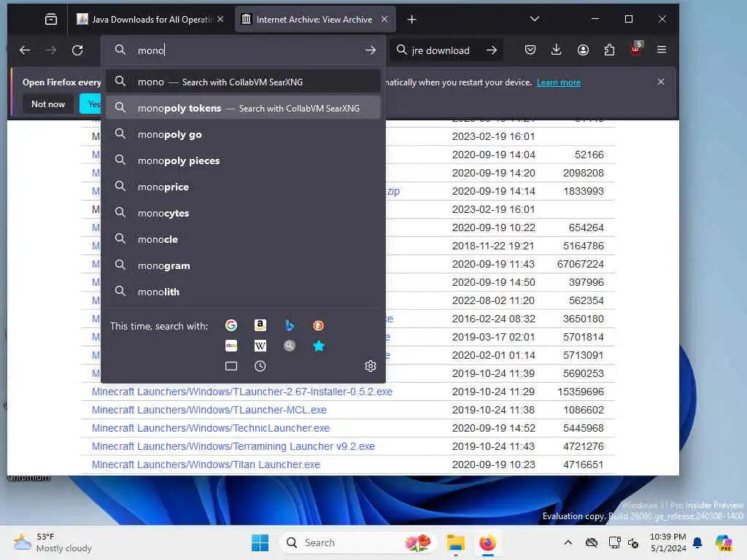Screen dimensions: 747x560
Task: Click the date 2019-10-24 11:38
Action: pyautogui.click(x=493, y=410)
